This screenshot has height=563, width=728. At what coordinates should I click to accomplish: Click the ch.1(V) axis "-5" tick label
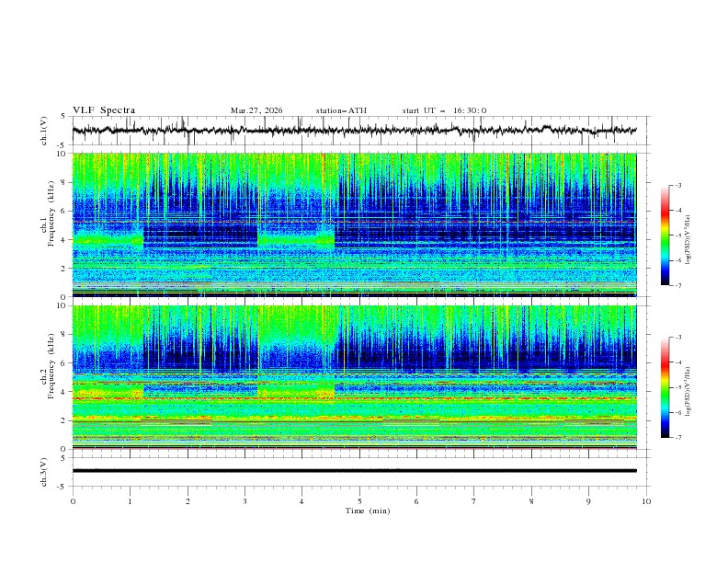pyautogui.click(x=62, y=145)
